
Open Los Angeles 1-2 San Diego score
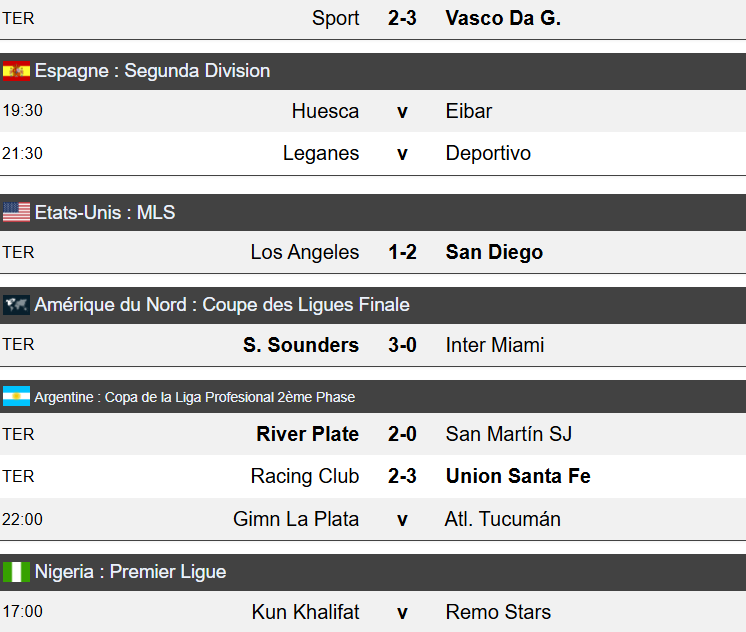pyautogui.click(x=402, y=252)
